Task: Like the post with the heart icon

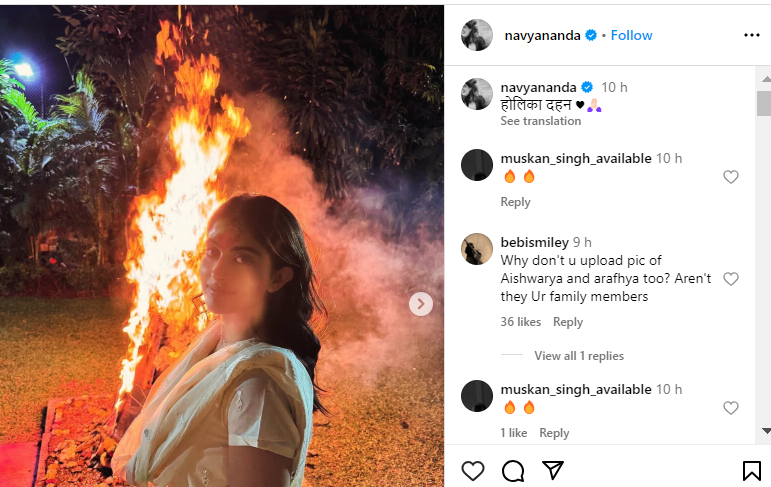Action: click(473, 470)
